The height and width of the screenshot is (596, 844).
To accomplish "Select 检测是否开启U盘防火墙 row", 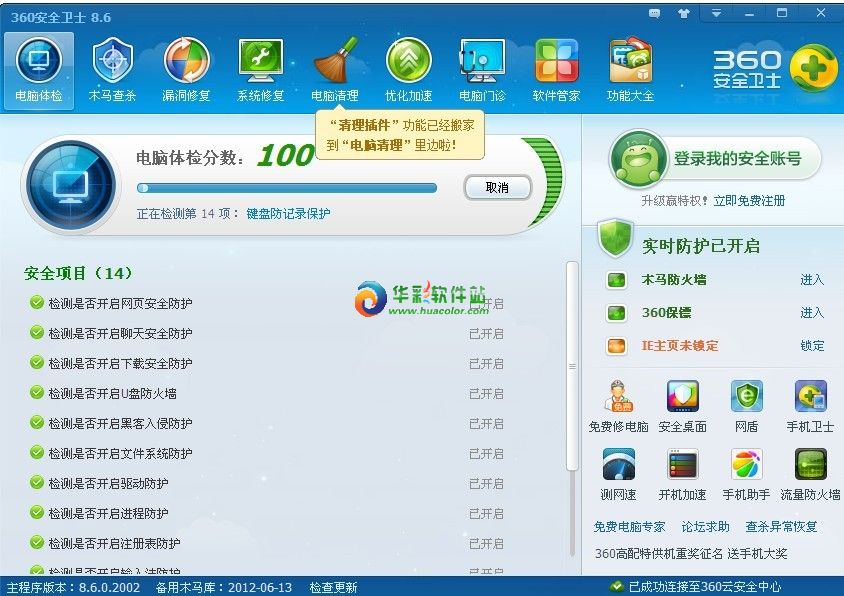I will coord(266,394).
